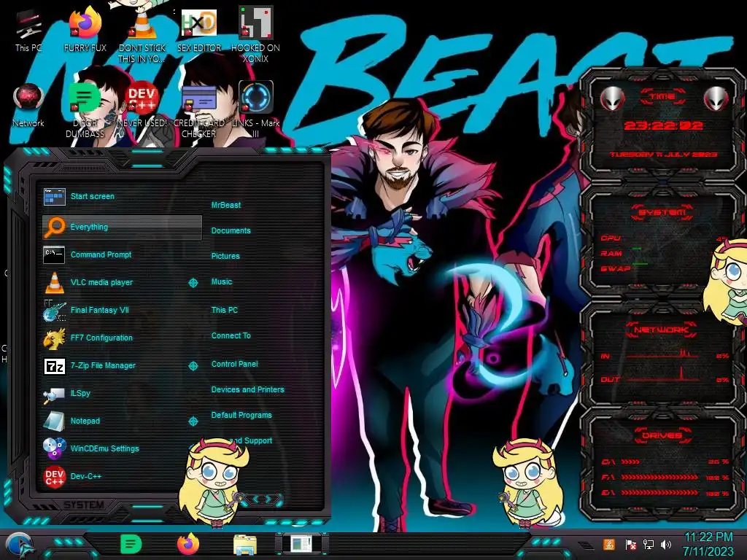Screen dimensions: 747x560
Task: Open FF7 Configuration entry
Action: click(122, 338)
